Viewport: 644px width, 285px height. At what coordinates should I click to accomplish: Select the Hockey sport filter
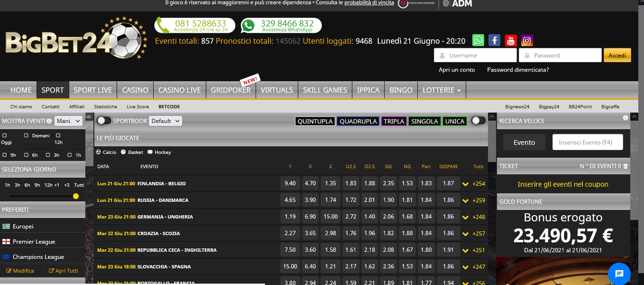pyautogui.click(x=150, y=152)
